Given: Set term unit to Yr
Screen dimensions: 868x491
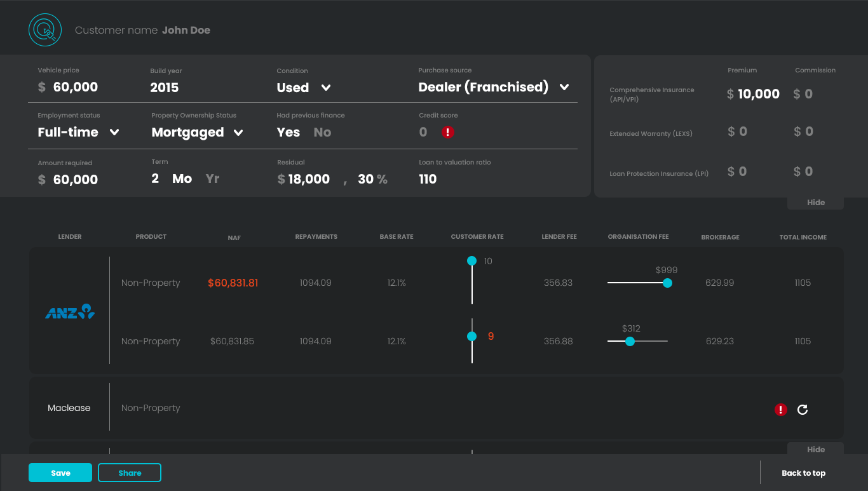Looking at the screenshot, I should [x=212, y=178].
